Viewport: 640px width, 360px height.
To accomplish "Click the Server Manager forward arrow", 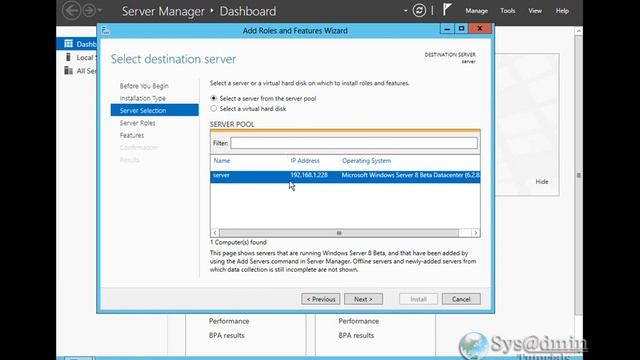I will 89,11.
